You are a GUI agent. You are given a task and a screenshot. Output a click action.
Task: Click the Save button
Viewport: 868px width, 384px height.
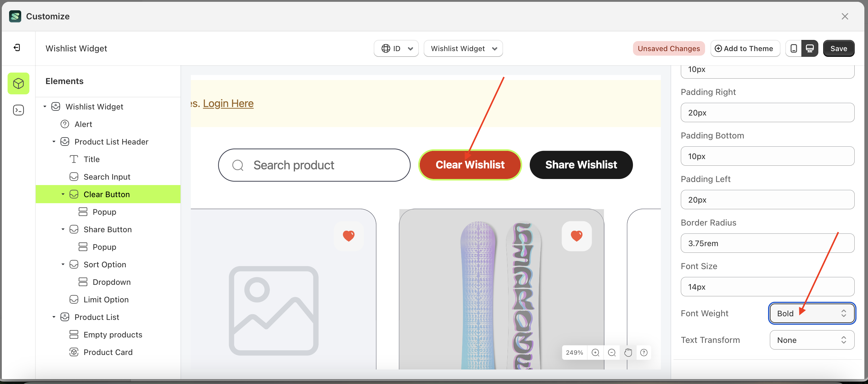(x=839, y=48)
